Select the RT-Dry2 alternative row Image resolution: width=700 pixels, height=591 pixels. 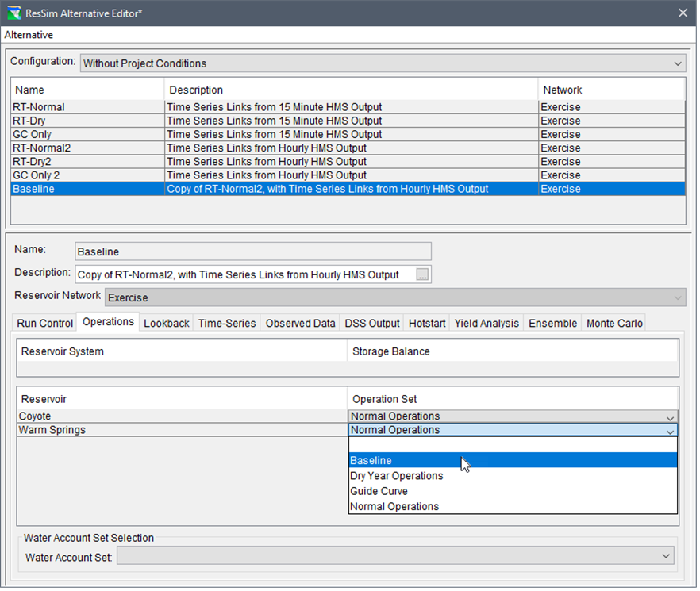(349, 162)
